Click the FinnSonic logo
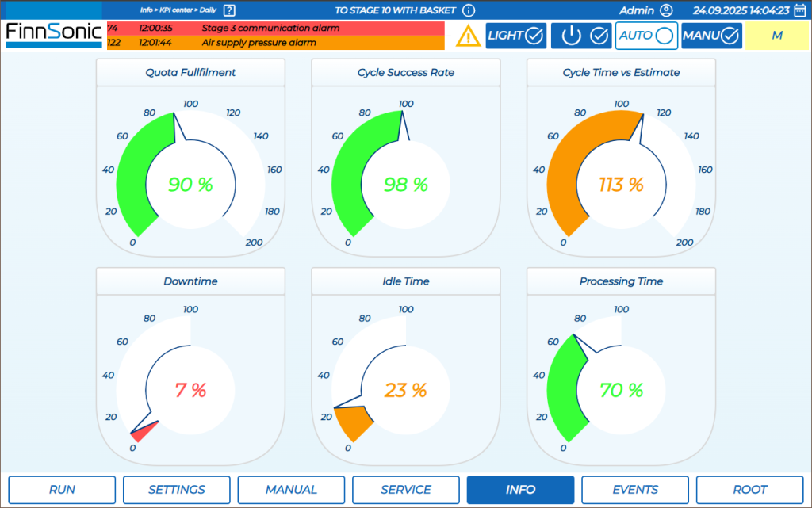Image resolution: width=812 pixels, height=508 pixels. (x=53, y=33)
